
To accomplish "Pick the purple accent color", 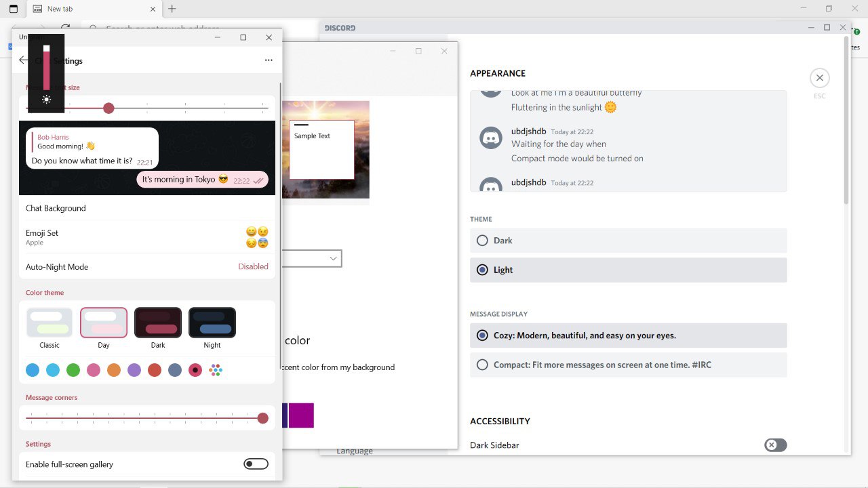I will 134,370.
